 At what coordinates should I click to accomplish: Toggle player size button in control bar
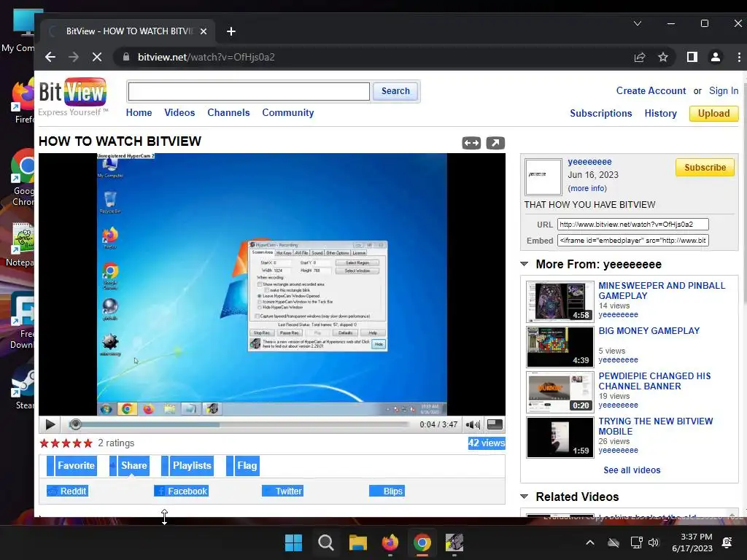click(495, 424)
